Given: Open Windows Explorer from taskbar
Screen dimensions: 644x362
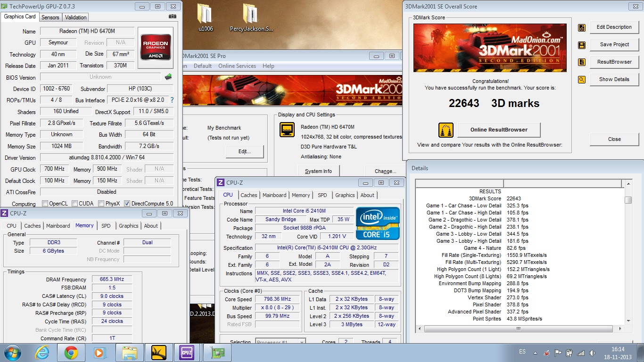Looking at the screenshot, I should (x=129, y=352).
